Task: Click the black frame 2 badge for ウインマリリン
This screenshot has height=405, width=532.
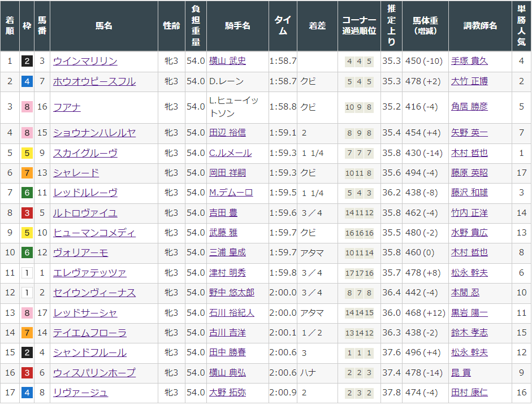Action: [x=27, y=61]
